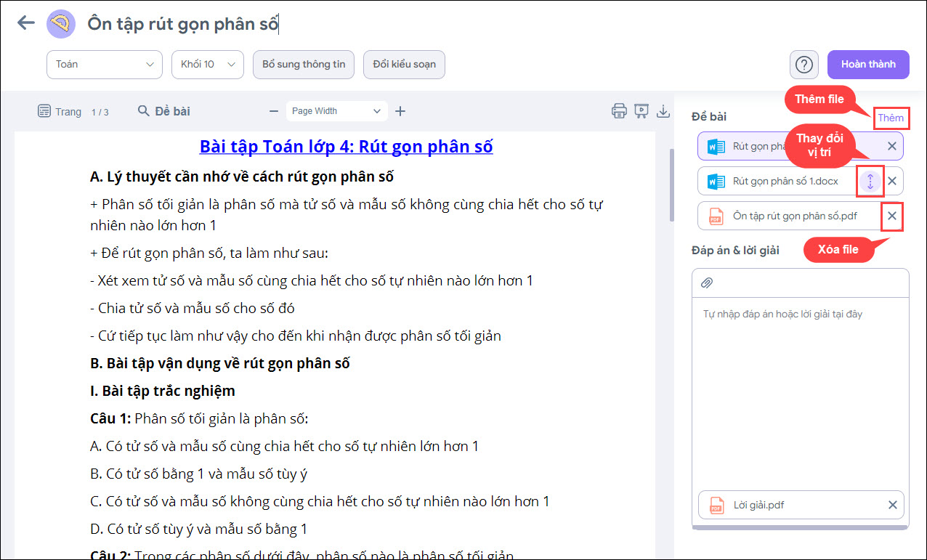Click the search magnifier icon
Viewport: 927px width, 560px height.
[143, 111]
